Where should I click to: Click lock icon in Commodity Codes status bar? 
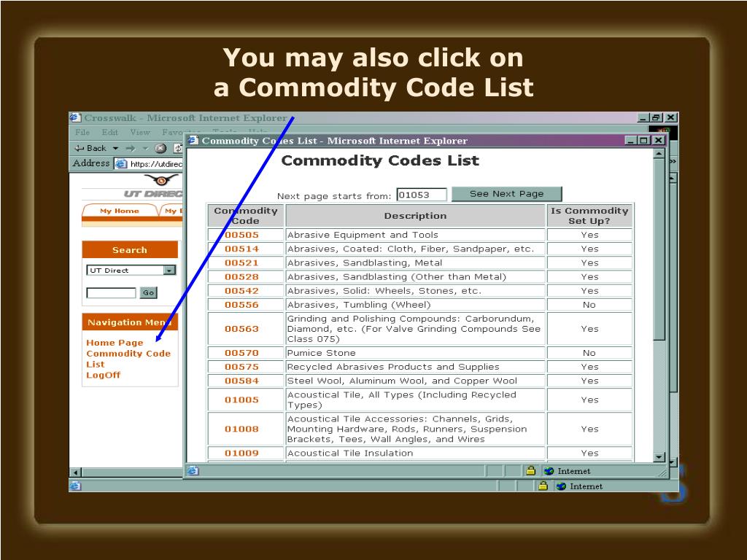[531, 470]
